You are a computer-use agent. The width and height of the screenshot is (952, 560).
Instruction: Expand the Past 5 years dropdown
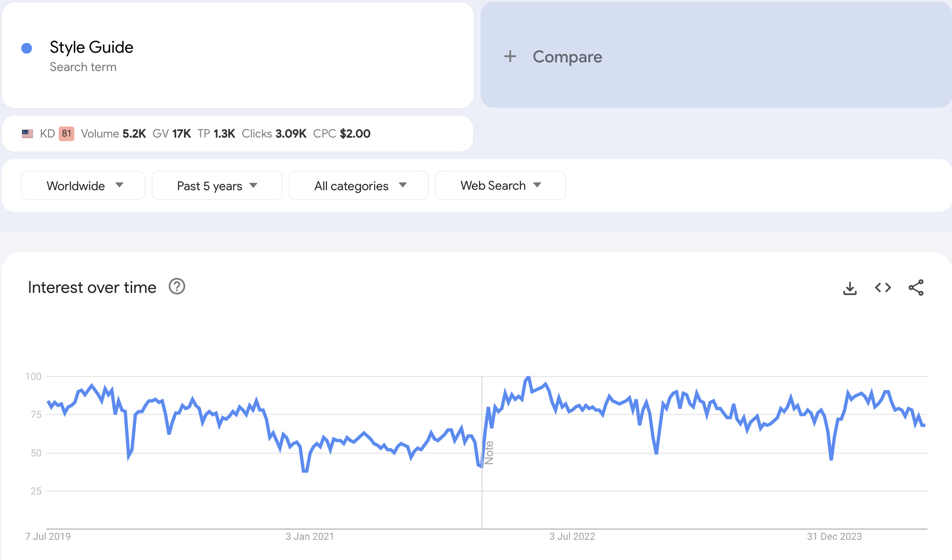point(216,186)
